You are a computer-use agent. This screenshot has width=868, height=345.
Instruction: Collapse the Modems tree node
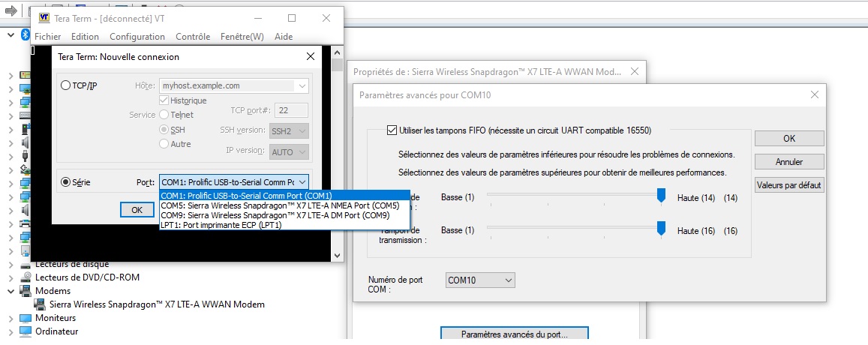[11, 291]
